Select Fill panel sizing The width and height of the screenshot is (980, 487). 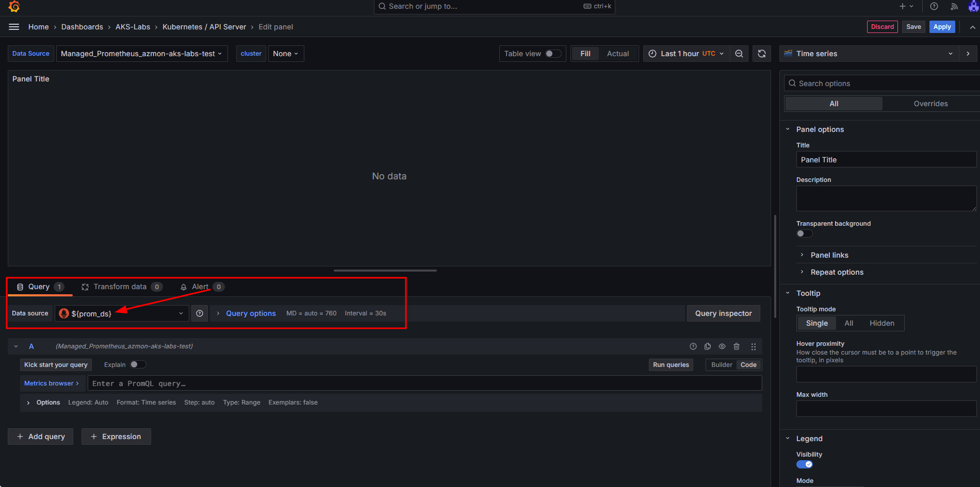pyautogui.click(x=585, y=54)
